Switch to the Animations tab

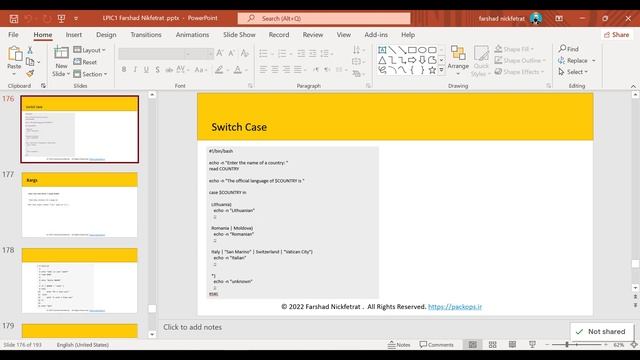[x=192, y=35]
